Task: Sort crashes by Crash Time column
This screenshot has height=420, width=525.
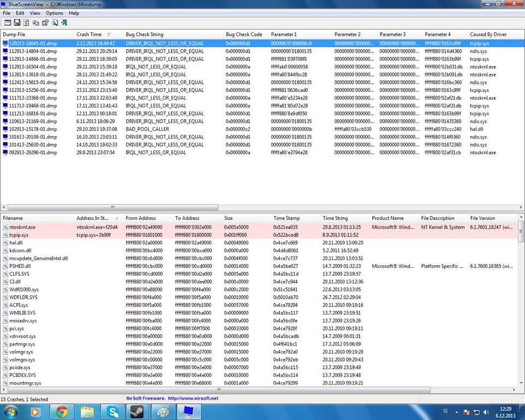Action: [x=89, y=34]
